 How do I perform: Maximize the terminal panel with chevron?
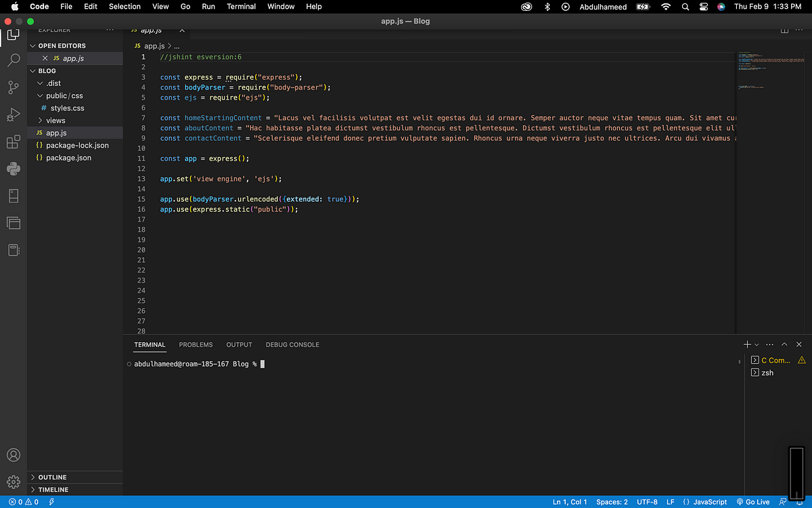point(785,344)
